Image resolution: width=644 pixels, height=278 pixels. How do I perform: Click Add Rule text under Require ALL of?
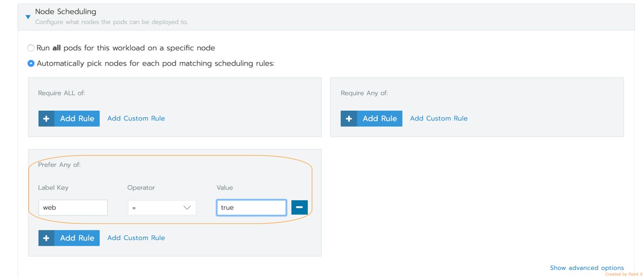[x=77, y=118]
